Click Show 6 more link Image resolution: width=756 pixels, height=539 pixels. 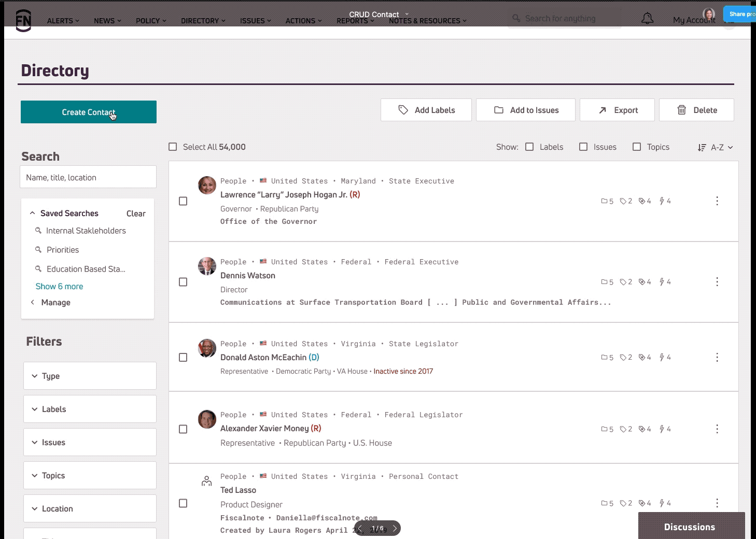(x=59, y=287)
